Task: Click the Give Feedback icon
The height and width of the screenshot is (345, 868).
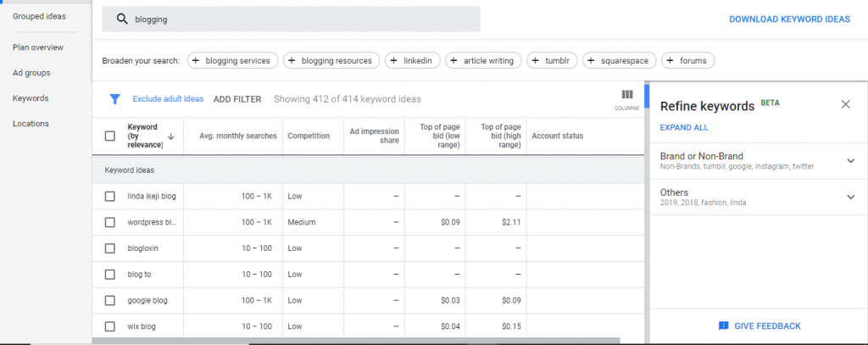Action: click(x=723, y=326)
